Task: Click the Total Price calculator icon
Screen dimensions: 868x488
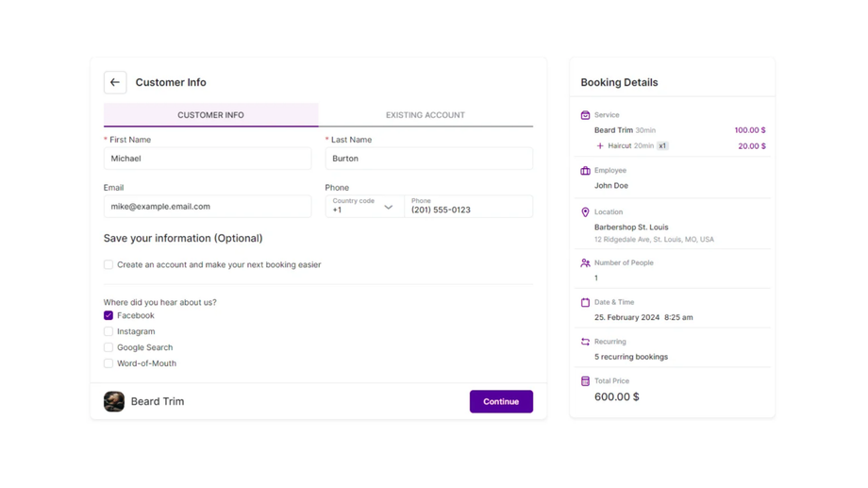Action: pyautogui.click(x=585, y=381)
